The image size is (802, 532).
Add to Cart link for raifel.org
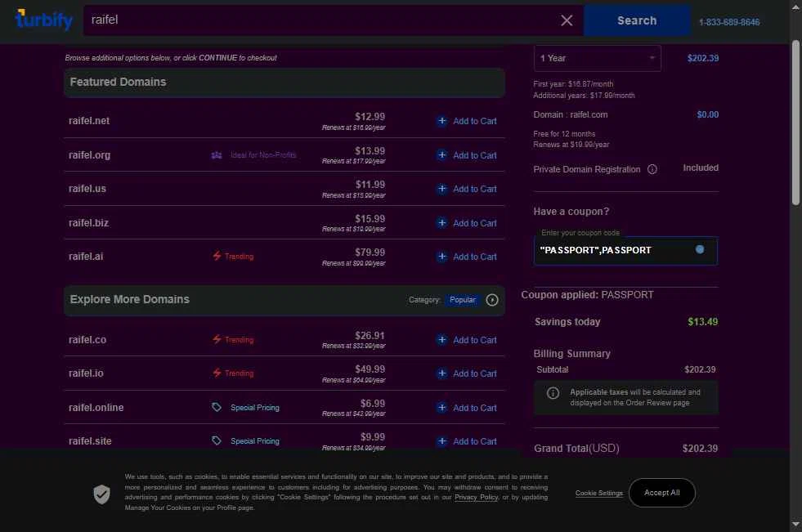[x=475, y=155]
